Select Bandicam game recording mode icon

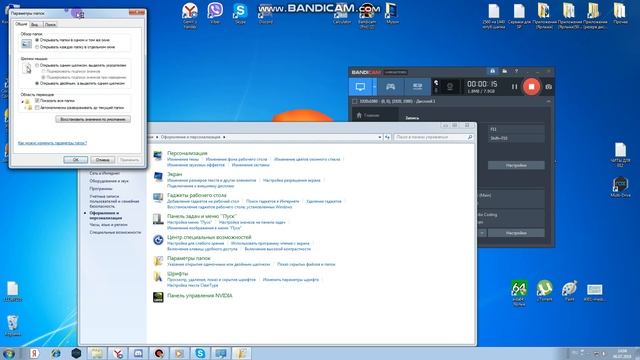(390, 87)
